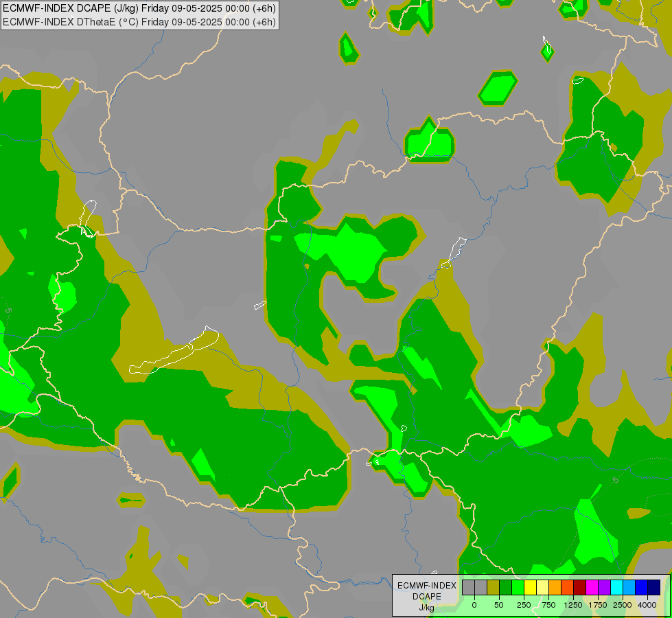Select the pure blue legend swatch
The image size is (672, 618).
click(642, 587)
